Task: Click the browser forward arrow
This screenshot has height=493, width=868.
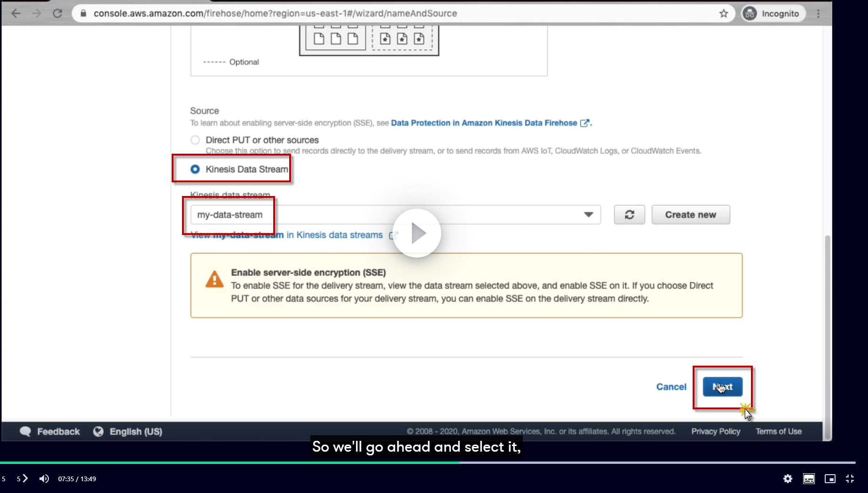Action: tap(37, 13)
